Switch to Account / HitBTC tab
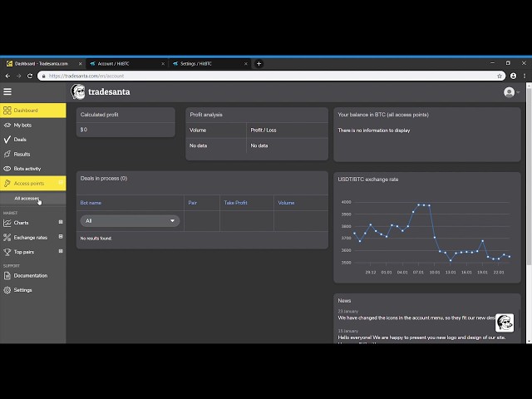The image size is (532, 399). [x=126, y=64]
